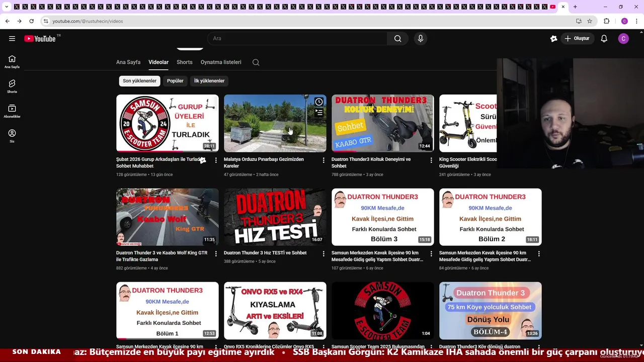Open the browser tab search dropdown

click(x=7, y=7)
